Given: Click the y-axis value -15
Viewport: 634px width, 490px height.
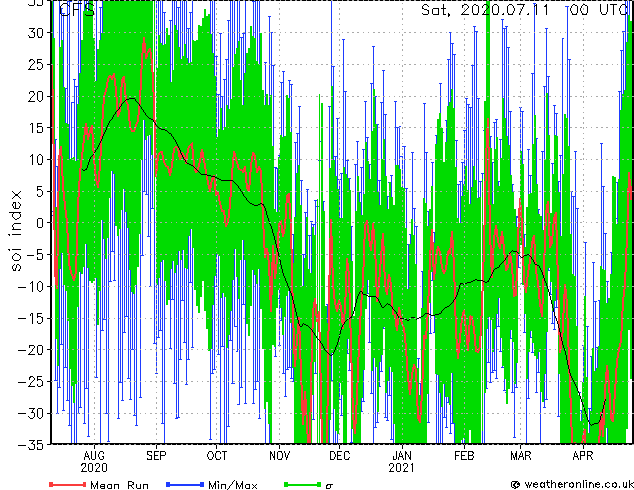Looking at the screenshot, I should [31, 318].
